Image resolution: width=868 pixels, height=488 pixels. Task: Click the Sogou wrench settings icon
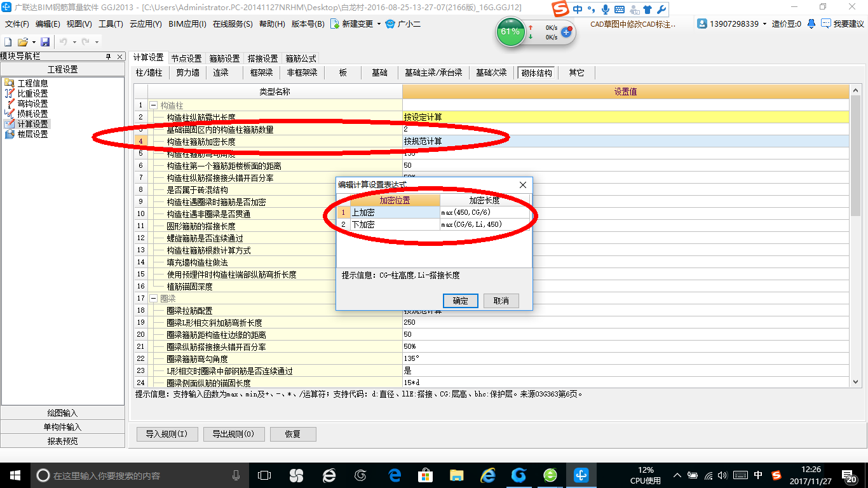click(661, 10)
